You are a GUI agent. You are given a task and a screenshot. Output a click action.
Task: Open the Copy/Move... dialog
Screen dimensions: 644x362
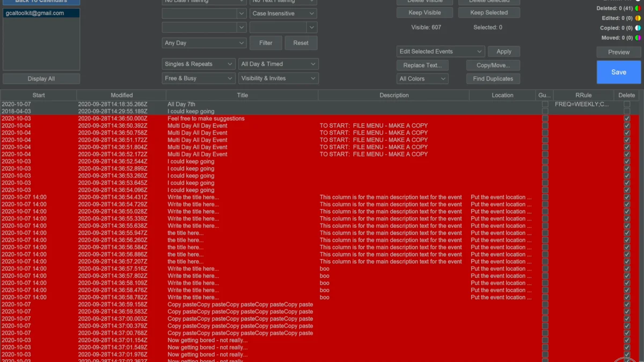(x=493, y=65)
